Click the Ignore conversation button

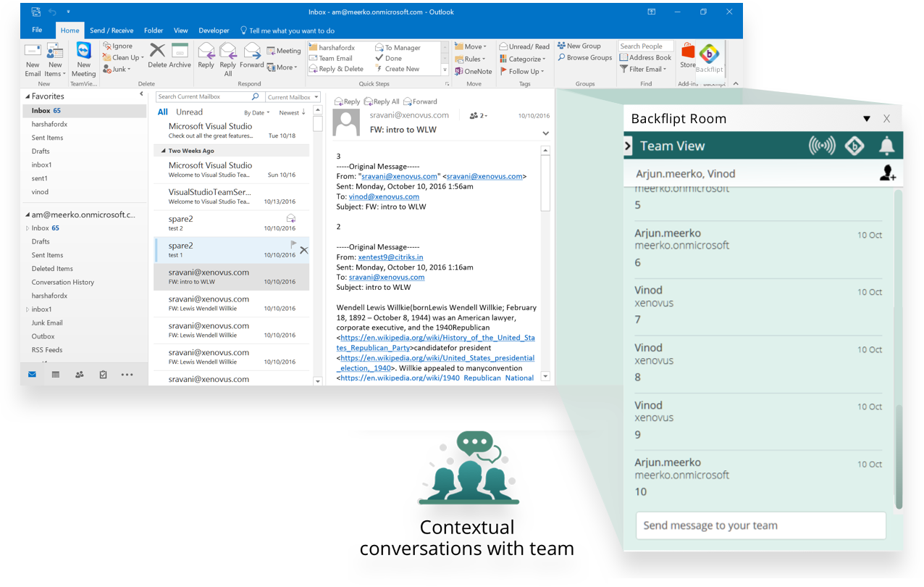click(x=118, y=46)
